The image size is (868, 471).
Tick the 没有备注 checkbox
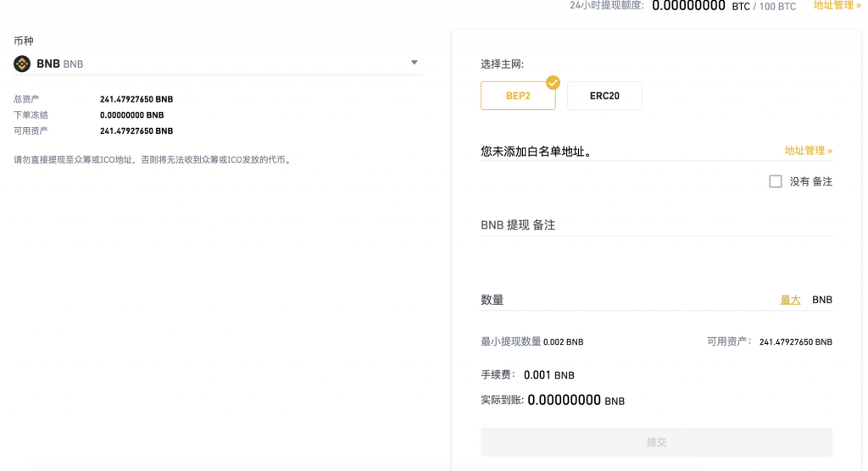pos(775,181)
